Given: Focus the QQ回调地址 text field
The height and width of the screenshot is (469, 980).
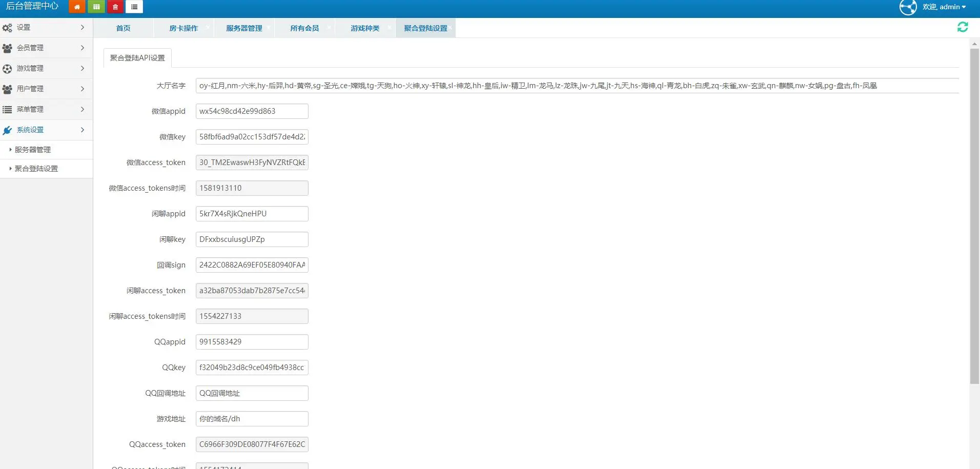Looking at the screenshot, I should pyautogui.click(x=252, y=393).
